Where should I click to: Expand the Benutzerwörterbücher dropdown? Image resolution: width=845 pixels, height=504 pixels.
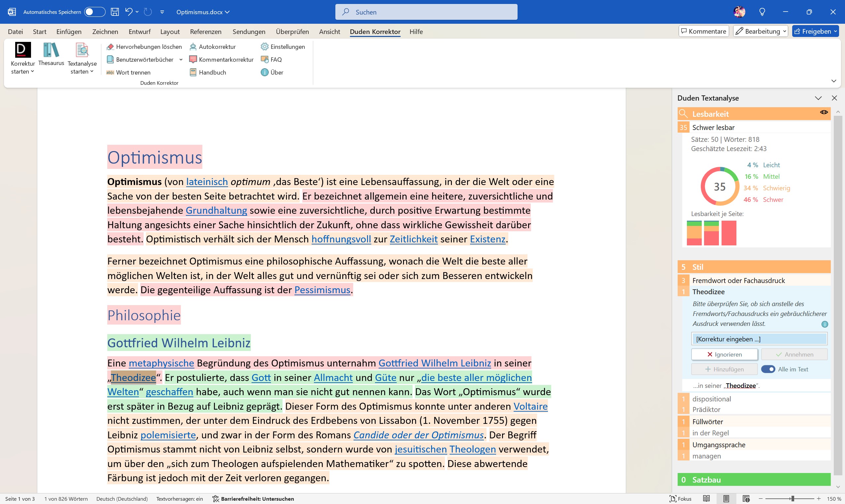click(181, 59)
